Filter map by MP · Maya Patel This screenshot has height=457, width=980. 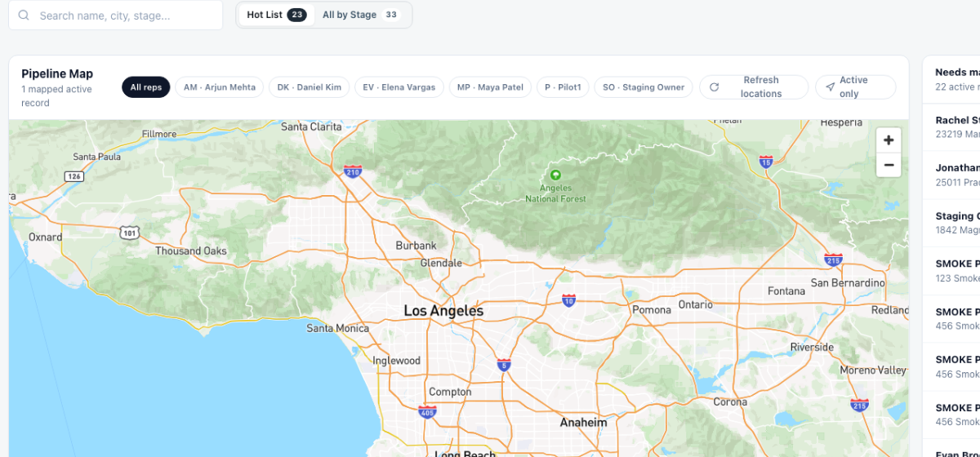tap(490, 87)
